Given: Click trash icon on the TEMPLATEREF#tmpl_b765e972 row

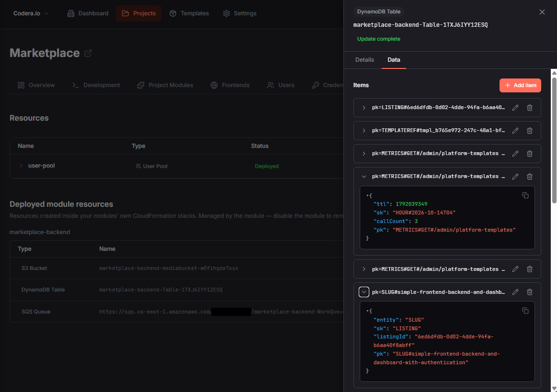Looking at the screenshot, I should pyautogui.click(x=529, y=131).
